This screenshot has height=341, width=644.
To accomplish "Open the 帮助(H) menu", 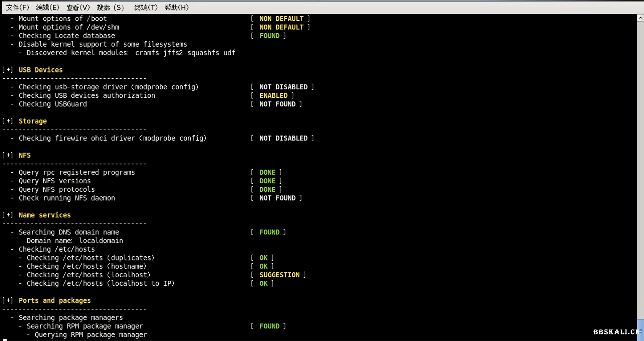I will click(x=176, y=7).
